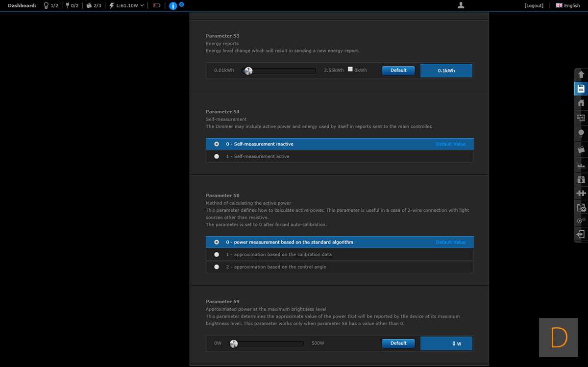Click the Parameter 59 power slider handle
This screenshot has height=367, width=588.
click(x=234, y=343)
